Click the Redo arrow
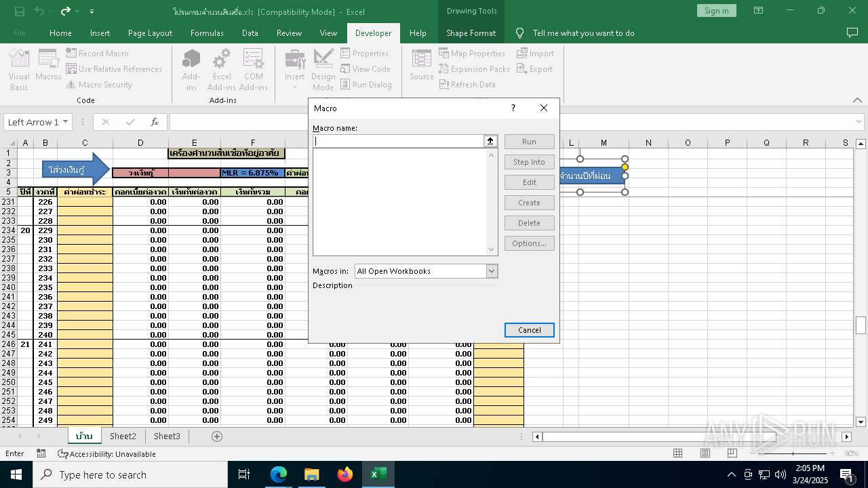868x488 pixels. (66, 11)
